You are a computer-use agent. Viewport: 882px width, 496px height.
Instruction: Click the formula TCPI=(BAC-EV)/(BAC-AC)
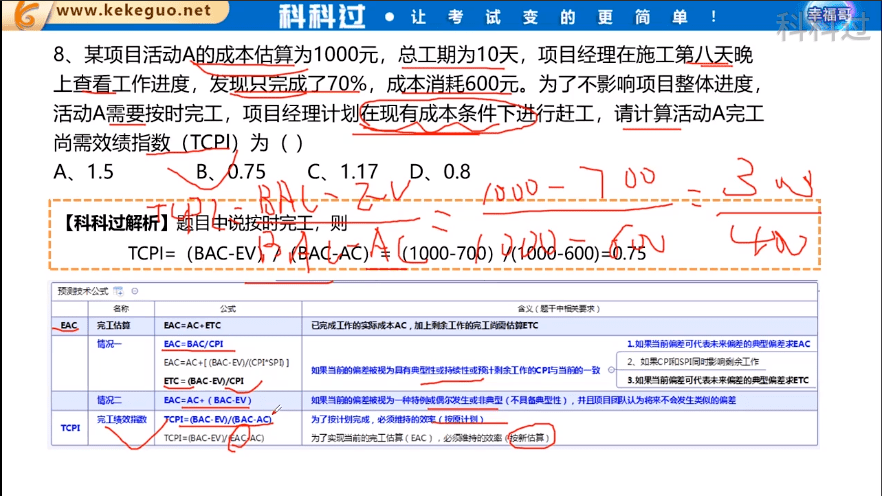(218, 419)
